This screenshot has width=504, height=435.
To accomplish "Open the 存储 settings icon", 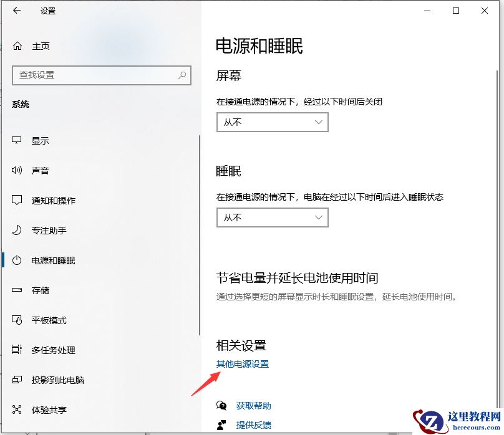I will point(18,290).
